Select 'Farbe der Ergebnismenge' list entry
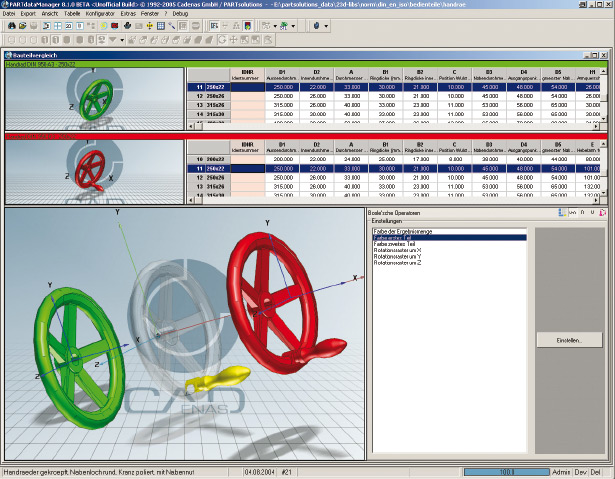 click(449, 231)
